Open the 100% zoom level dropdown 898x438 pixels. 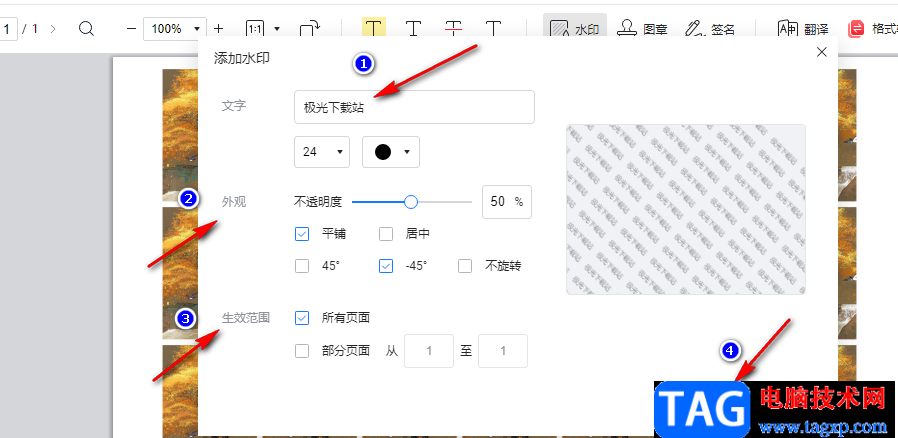coord(175,29)
